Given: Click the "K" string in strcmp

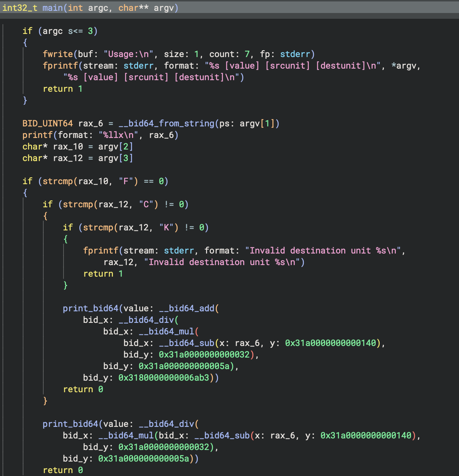Looking at the screenshot, I should 166,228.
